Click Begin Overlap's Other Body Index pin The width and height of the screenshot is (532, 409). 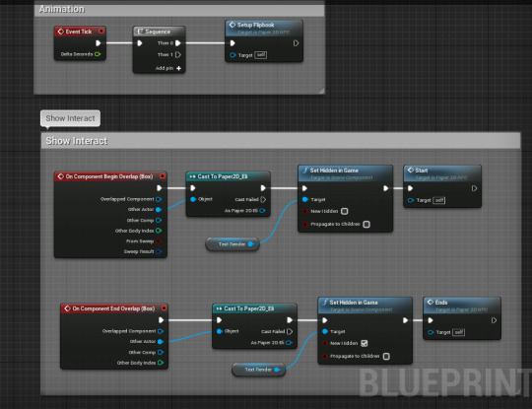click(159, 231)
